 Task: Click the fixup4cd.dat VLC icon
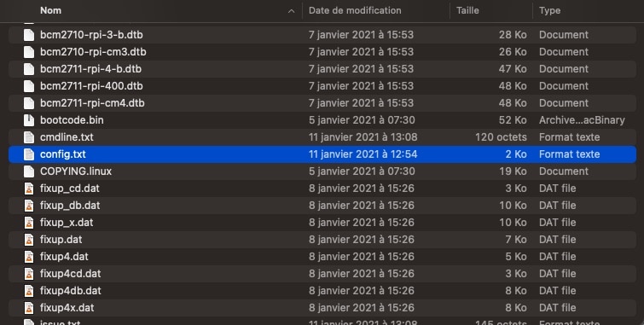coord(29,274)
